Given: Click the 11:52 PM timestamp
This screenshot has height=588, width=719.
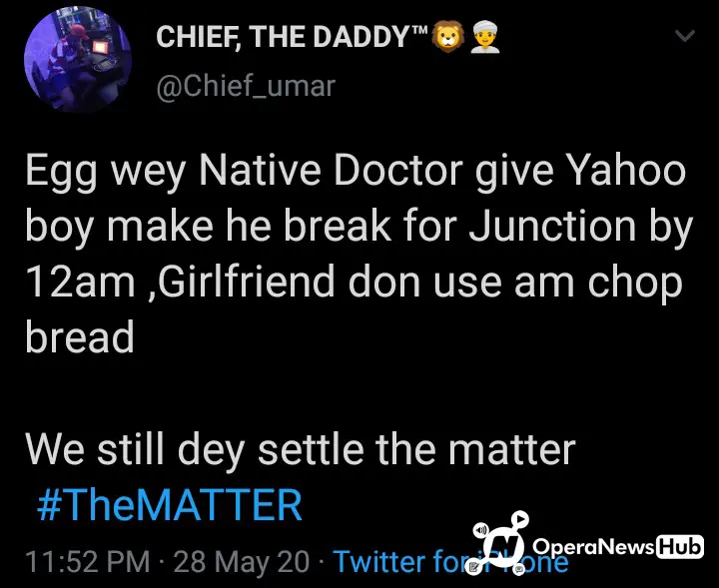Looking at the screenshot, I should click(x=87, y=561).
